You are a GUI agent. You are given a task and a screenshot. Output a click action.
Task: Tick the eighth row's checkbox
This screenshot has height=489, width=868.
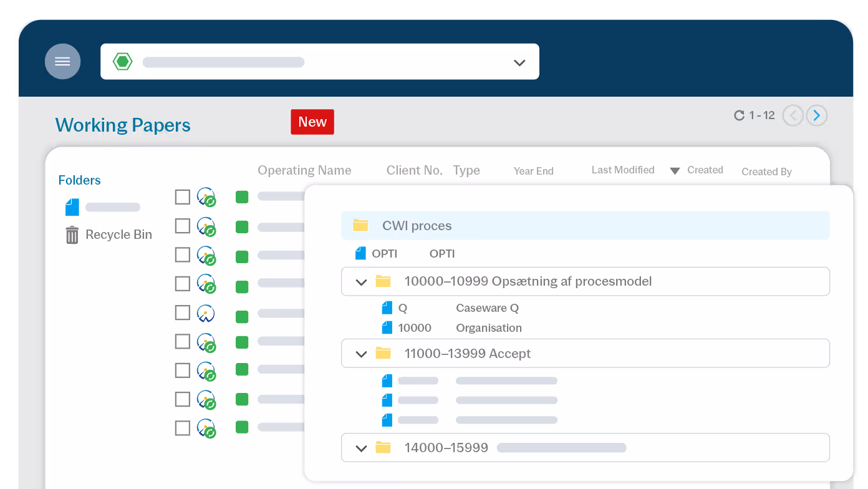(182, 399)
